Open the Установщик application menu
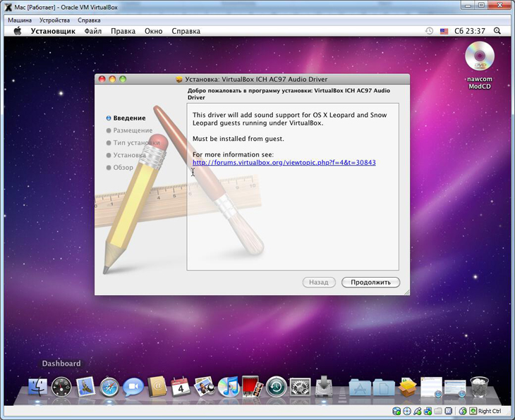 coord(53,31)
